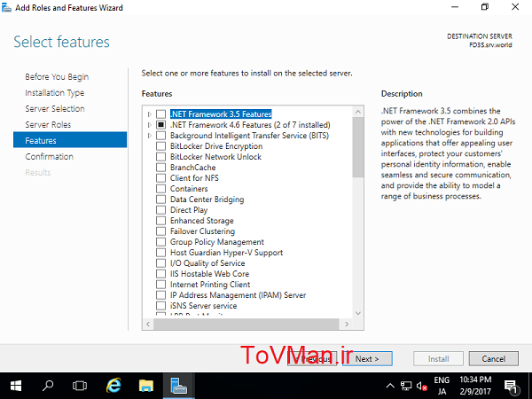Launch Internet Explorer from taskbar

click(x=113, y=386)
